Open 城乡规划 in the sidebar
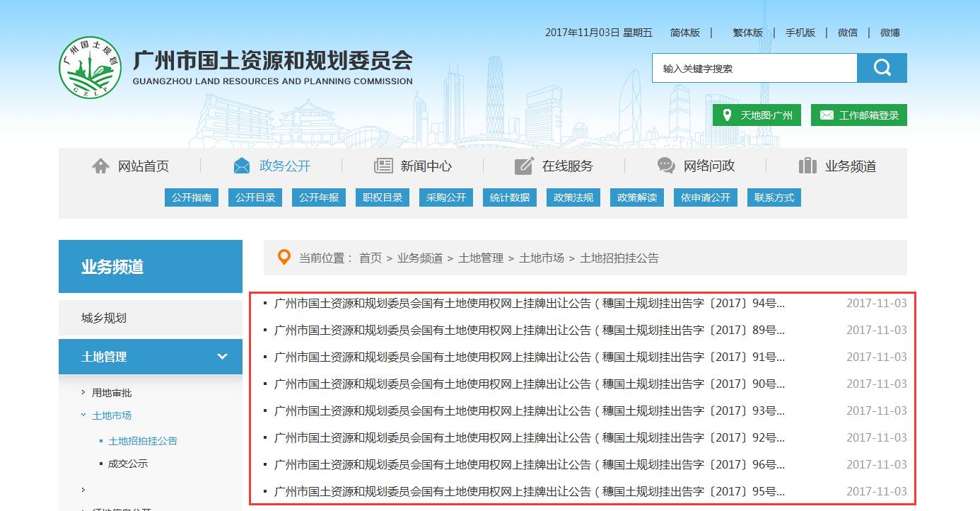The width and height of the screenshot is (980, 511). 151,318
